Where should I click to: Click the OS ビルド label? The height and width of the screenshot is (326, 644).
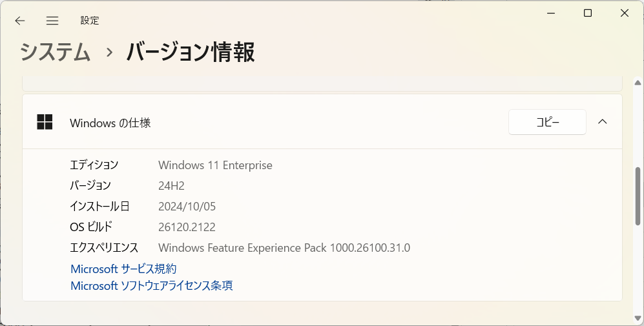pyautogui.click(x=91, y=227)
